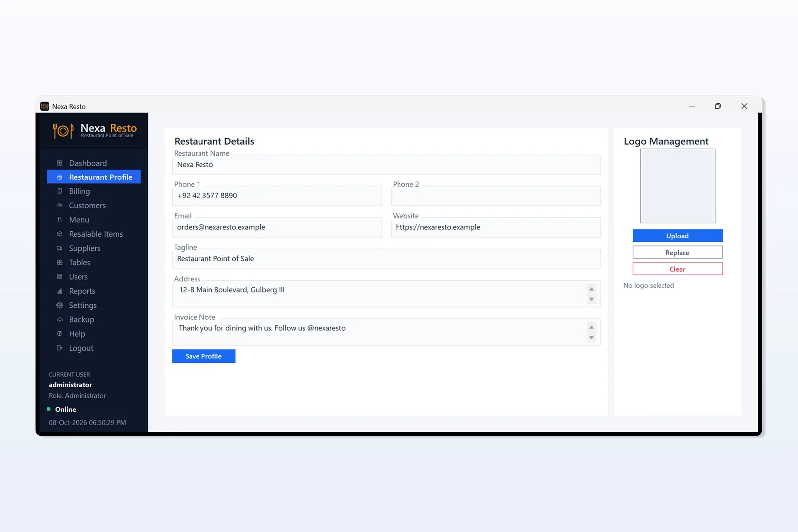The height and width of the screenshot is (532, 798).
Task: Click the Backup cloud icon
Action: pos(60,320)
